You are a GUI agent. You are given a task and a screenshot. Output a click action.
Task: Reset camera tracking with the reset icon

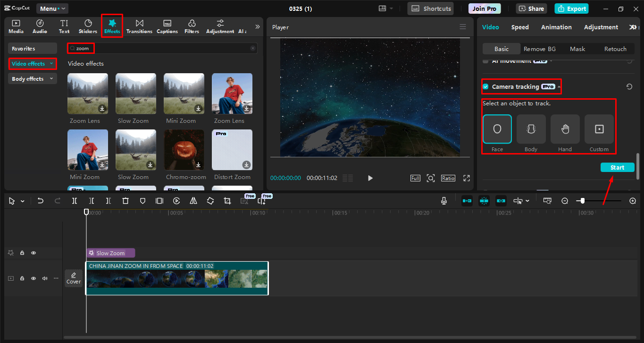click(x=629, y=87)
